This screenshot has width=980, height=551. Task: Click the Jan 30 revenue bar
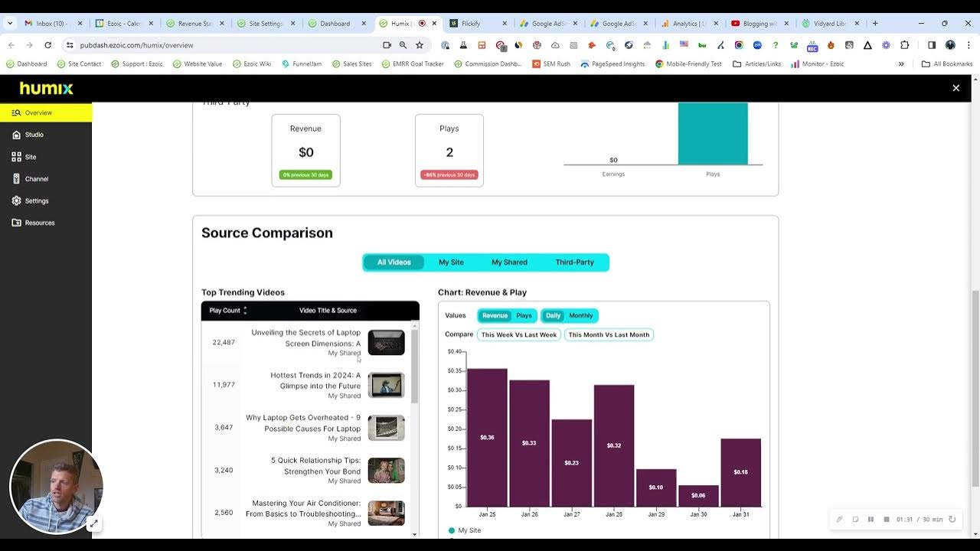(698, 496)
